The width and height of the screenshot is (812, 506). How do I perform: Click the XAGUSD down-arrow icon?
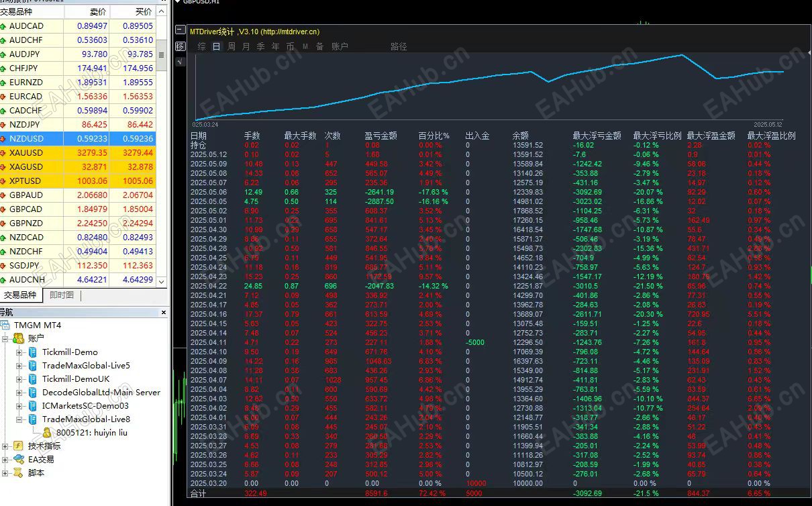pos(3,167)
